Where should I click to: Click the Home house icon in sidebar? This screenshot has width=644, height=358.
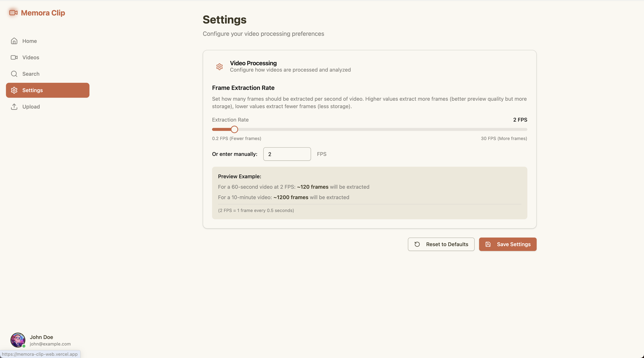pos(14,41)
